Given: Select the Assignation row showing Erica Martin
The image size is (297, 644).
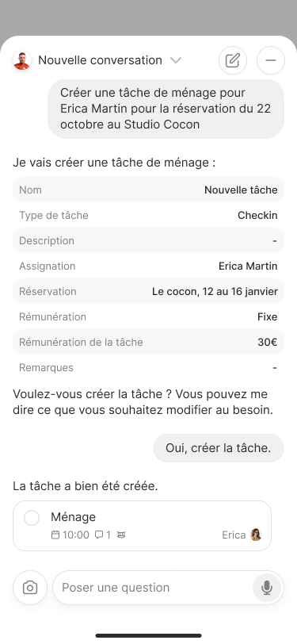Looking at the screenshot, I should coord(149,266).
